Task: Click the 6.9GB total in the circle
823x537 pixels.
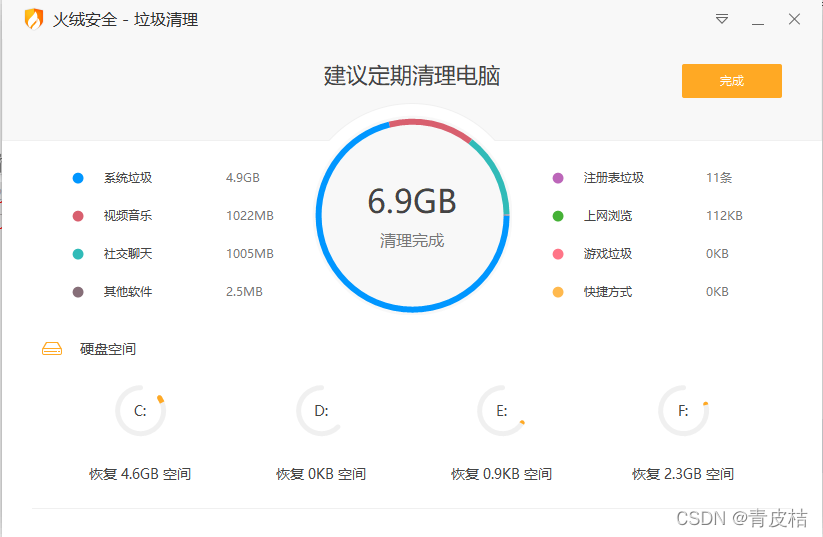Action: (412, 201)
